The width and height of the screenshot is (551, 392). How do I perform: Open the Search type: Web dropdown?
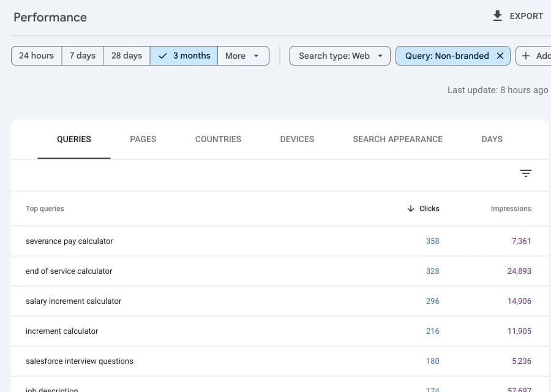point(340,56)
